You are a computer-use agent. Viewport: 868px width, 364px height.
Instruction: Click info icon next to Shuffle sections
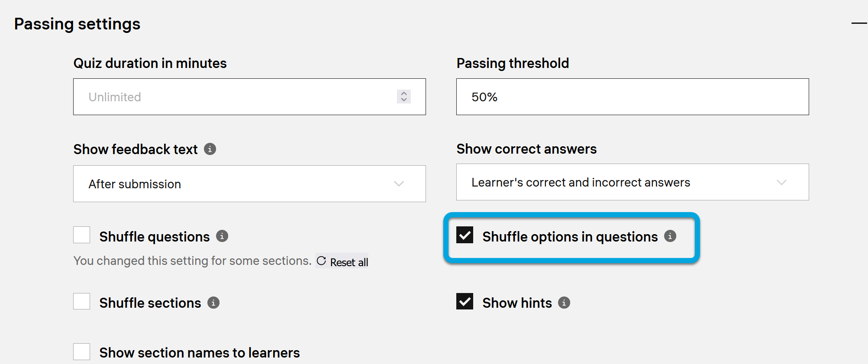(x=213, y=303)
